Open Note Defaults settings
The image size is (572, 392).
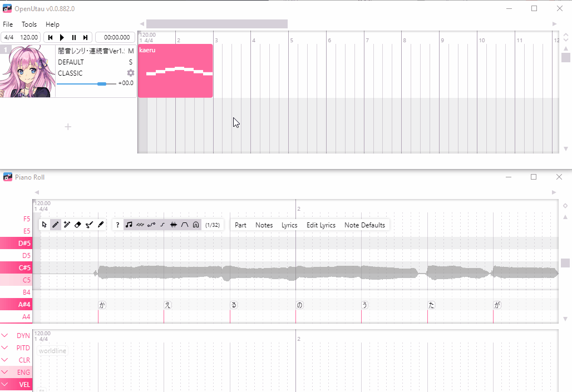365,225
